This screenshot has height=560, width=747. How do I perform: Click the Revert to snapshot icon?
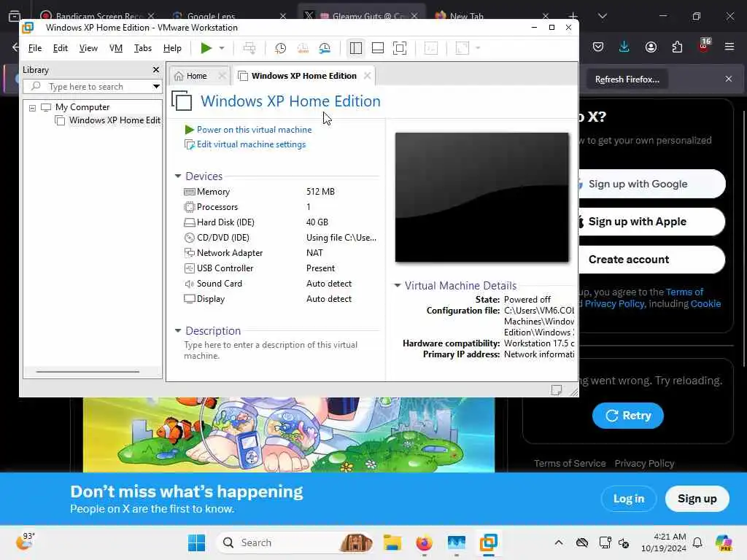click(x=303, y=48)
